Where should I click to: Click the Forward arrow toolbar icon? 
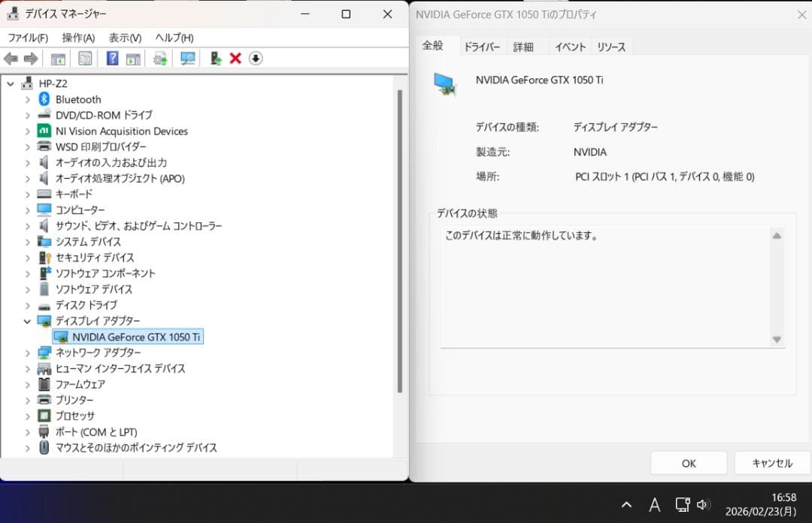tap(31, 59)
